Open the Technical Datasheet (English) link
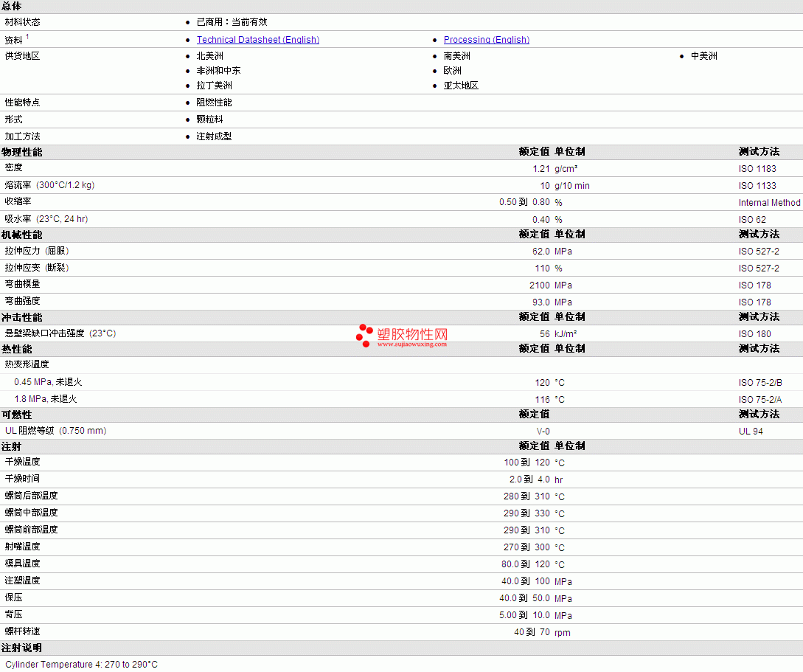 (257, 40)
